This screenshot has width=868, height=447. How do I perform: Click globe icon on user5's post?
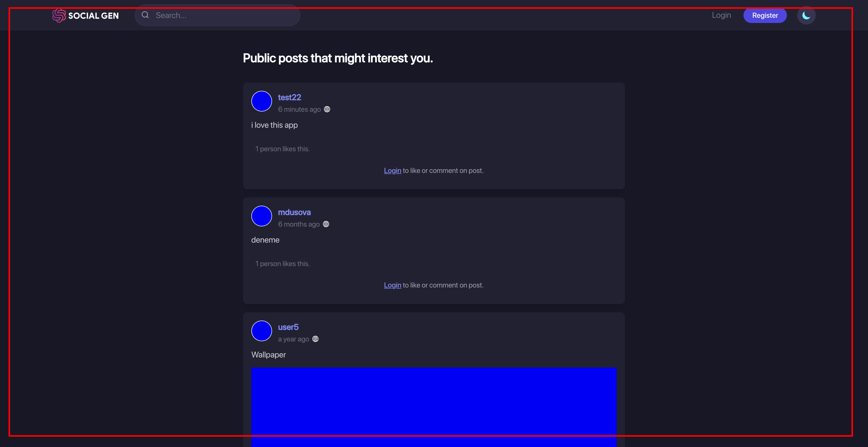[x=315, y=339]
